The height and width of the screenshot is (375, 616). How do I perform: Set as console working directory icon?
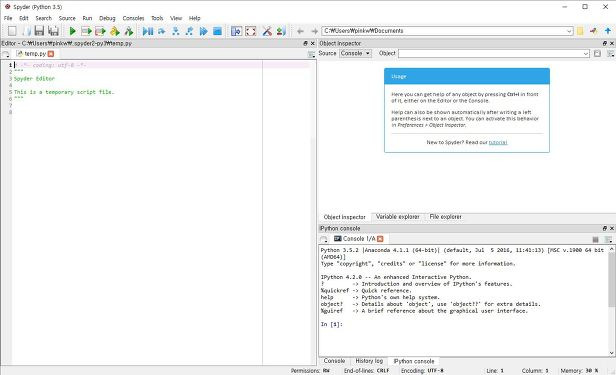(x=594, y=31)
